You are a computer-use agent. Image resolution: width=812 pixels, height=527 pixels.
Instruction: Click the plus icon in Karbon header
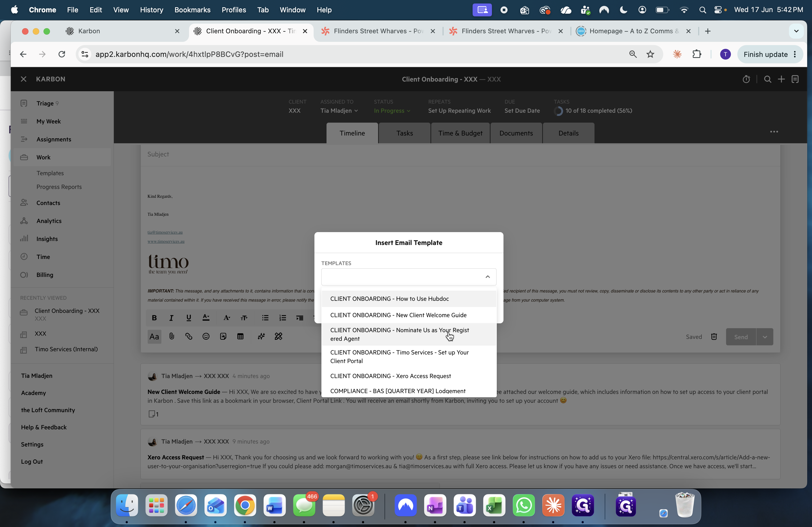[781, 79]
